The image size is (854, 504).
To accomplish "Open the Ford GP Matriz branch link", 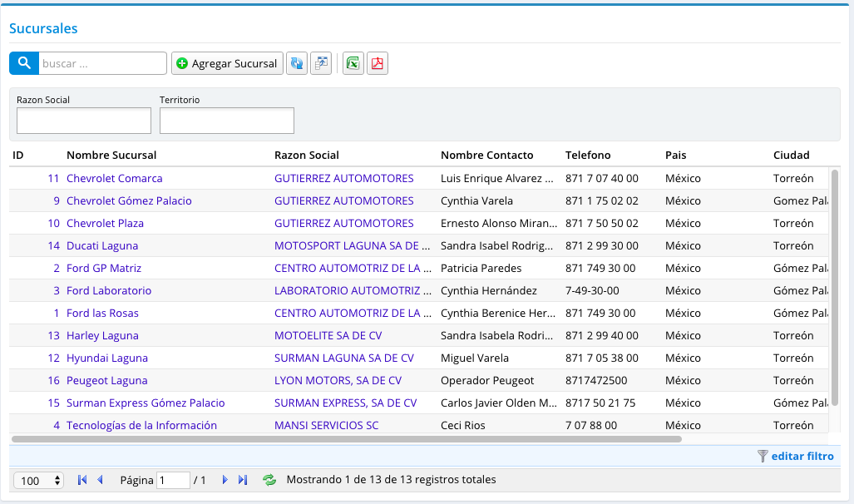I will point(104,268).
